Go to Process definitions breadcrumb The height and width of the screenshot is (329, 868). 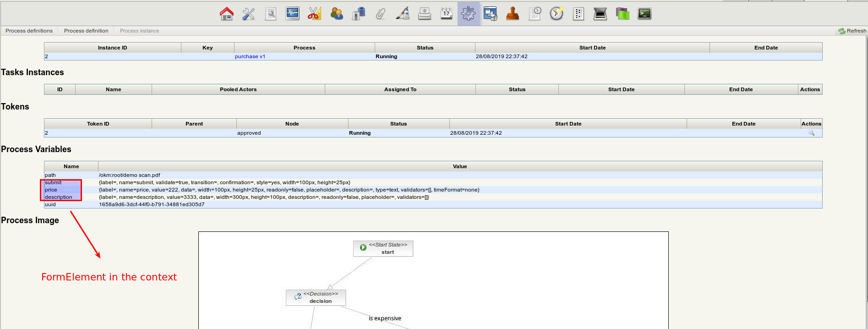[x=29, y=31]
